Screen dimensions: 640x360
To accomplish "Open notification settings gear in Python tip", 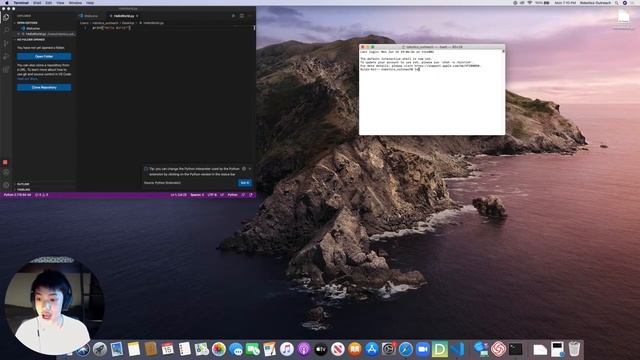I will pyautogui.click(x=244, y=169).
